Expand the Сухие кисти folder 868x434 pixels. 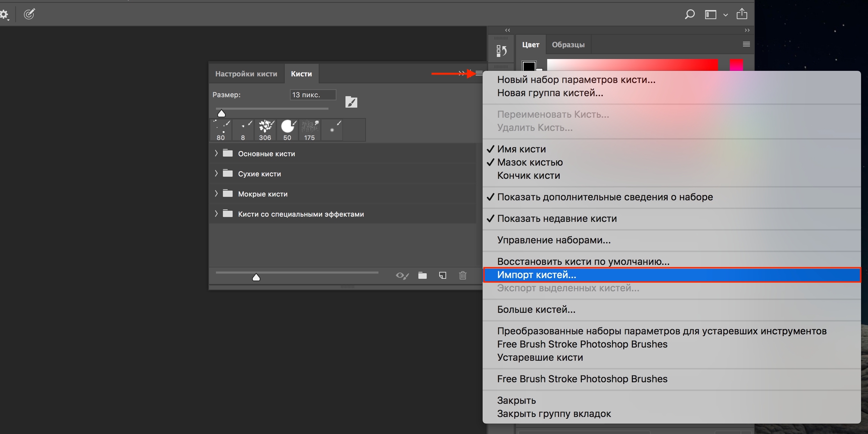pos(216,174)
